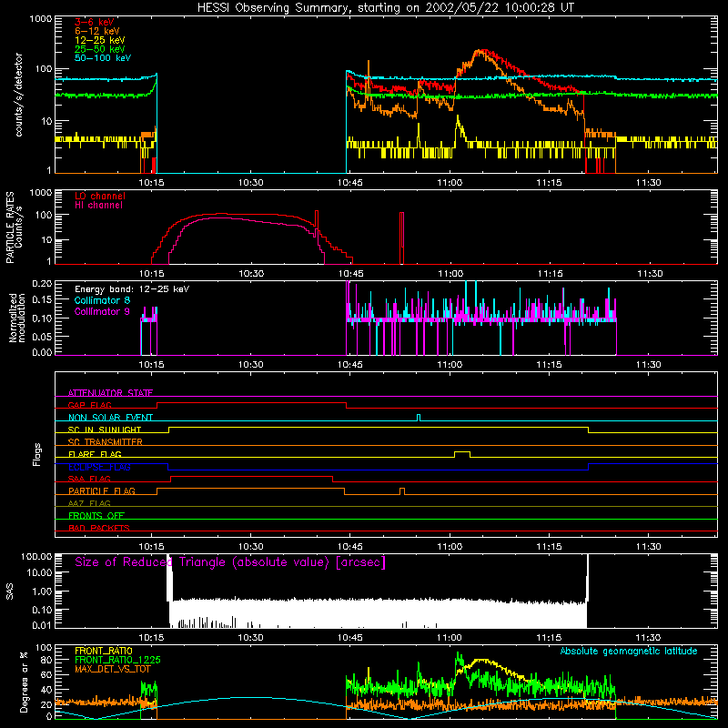Screen dimensions: 728x728
Task: Click the 0.05 modulation axis value
Action: 42,337
